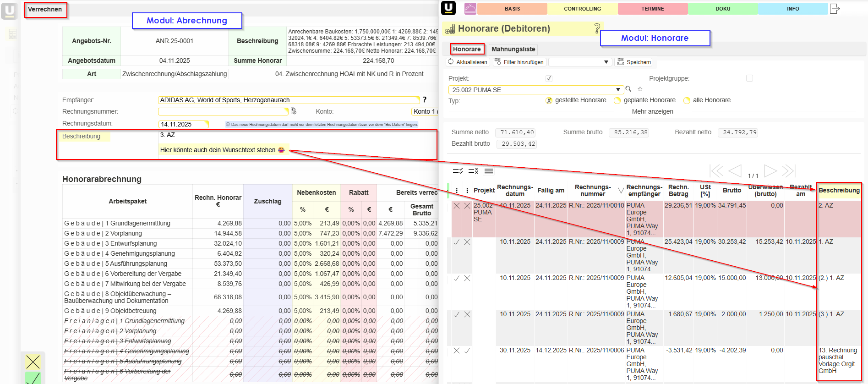Click the magnifier icon next to the project field
The height and width of the screenshot is (384, 868).
pos(628,89)
